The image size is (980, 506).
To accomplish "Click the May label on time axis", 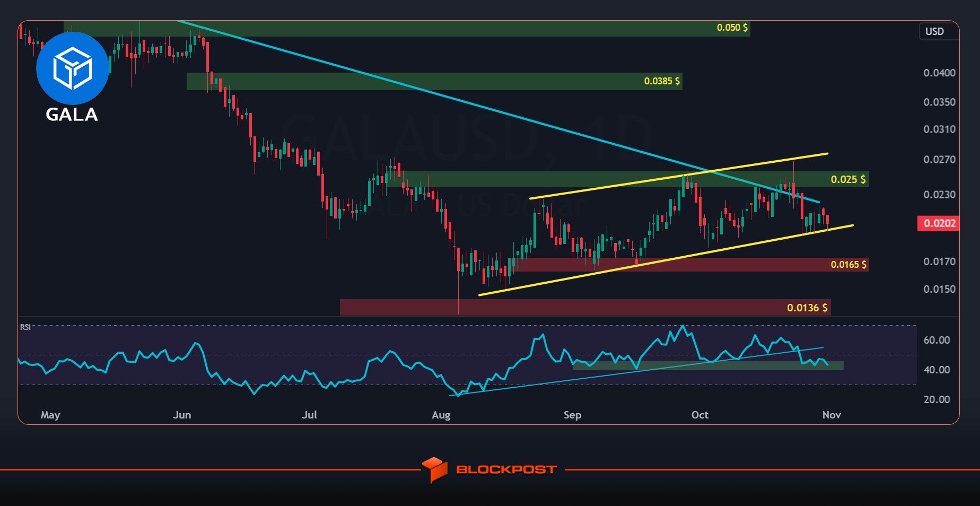I will tap(50, 415).
